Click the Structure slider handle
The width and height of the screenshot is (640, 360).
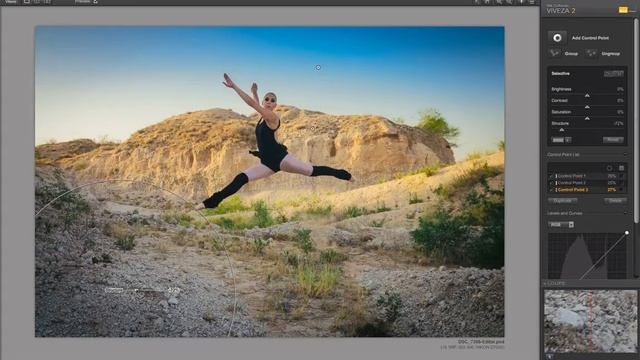tap(562, 129)
